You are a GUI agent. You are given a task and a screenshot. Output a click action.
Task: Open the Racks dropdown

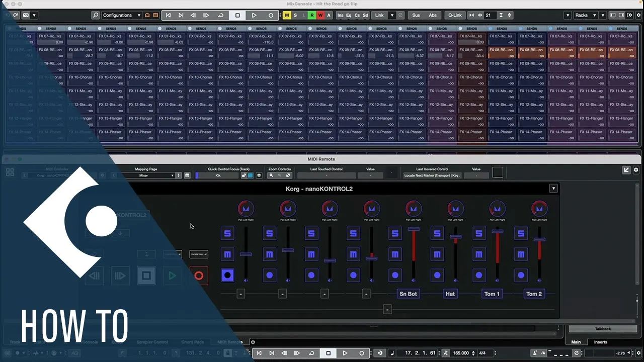[x=586, y=15]
